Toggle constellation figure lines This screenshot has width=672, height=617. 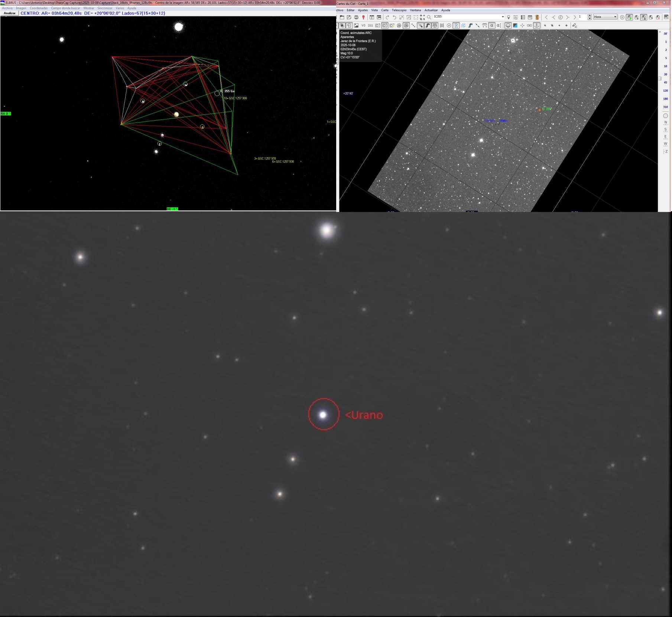coord(456,26)
